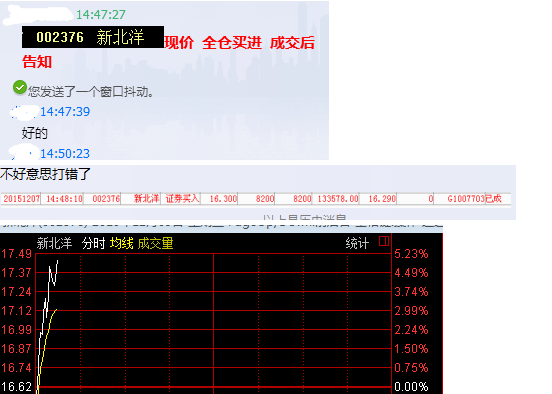Click the red split-window icon beside 统计

(384, 241)
